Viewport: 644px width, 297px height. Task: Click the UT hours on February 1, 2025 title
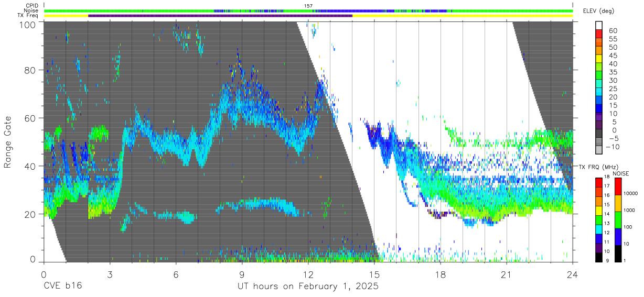pos(308,287)
